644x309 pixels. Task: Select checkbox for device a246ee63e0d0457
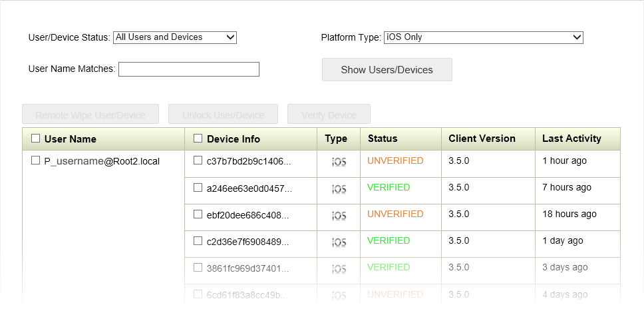[x=198, y=188]
